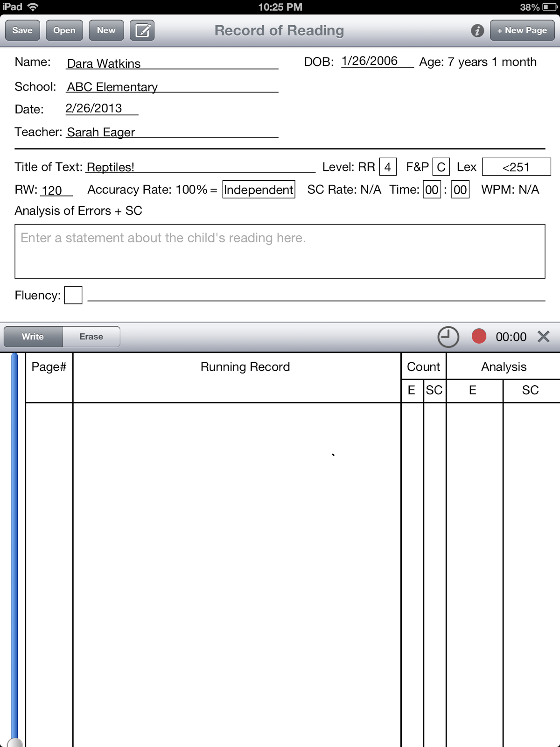Open the Lex box showing <251
Viewport: 560px width, 747px height.
pos(516,167)
